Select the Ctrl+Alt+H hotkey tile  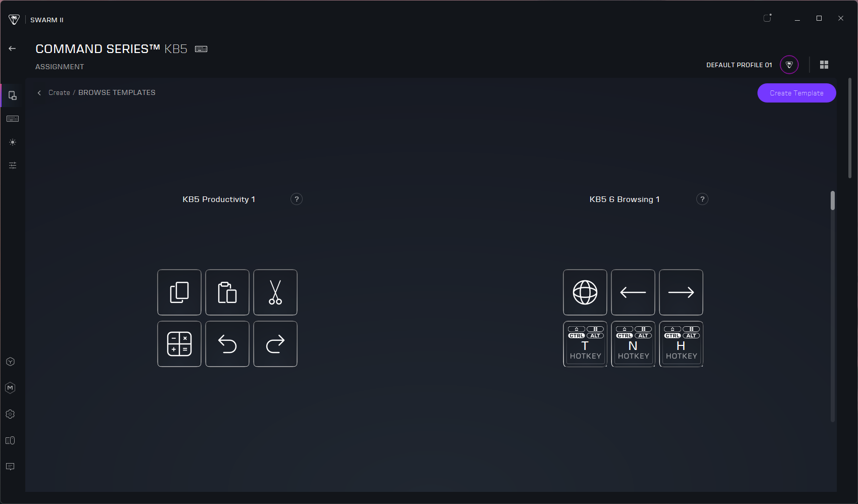tap(681, 344)
